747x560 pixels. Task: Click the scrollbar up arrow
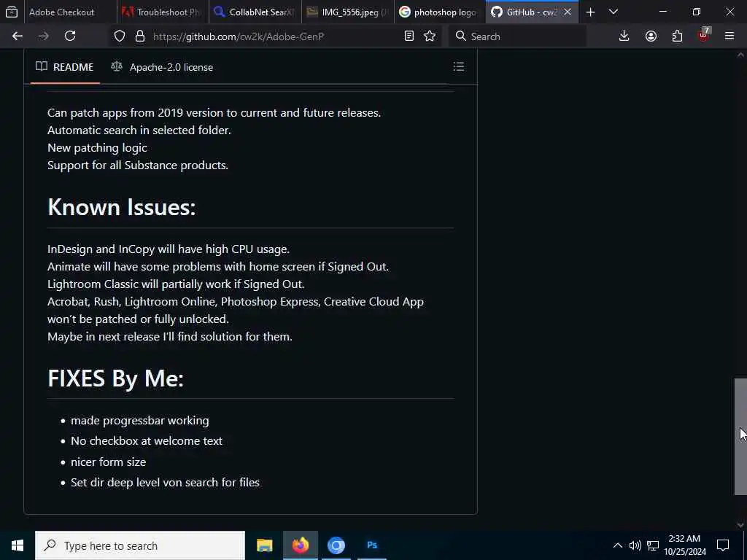click(740, 55)
